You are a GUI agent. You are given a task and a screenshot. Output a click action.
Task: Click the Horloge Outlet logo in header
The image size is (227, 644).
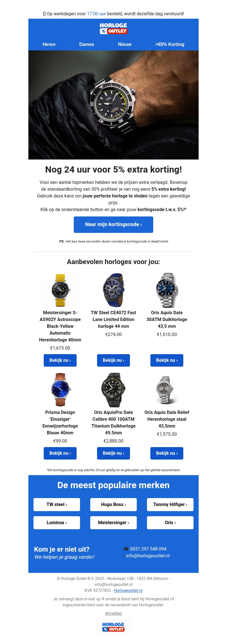coord(113,28)
